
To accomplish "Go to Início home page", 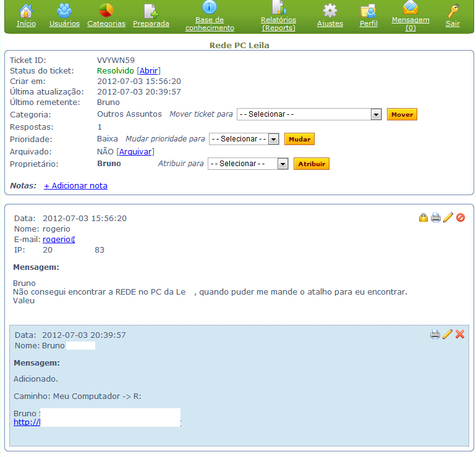I will point(26,16).
